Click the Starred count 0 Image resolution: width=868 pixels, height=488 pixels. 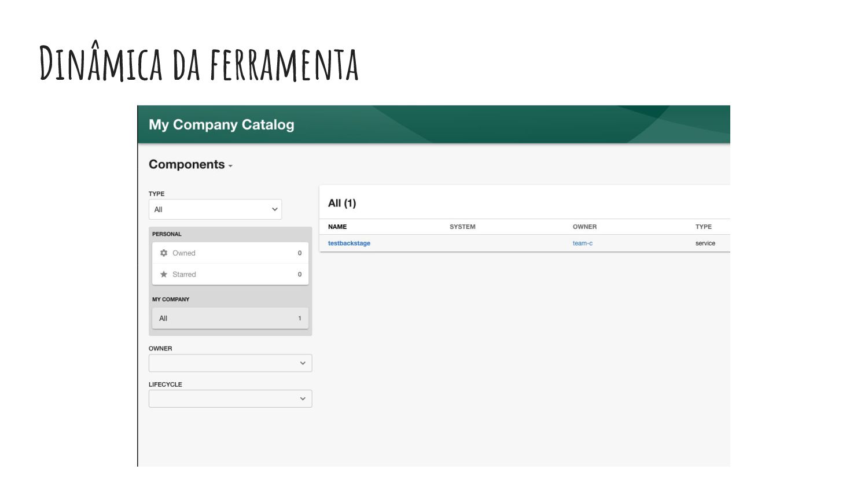coord(300,275)
